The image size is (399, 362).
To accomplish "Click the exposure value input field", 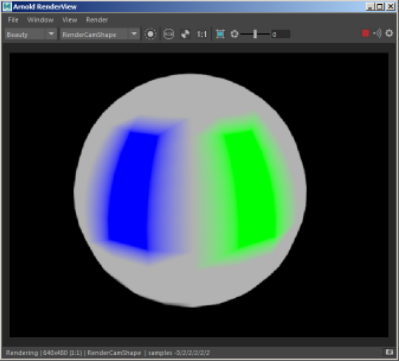I will point(280,34).
